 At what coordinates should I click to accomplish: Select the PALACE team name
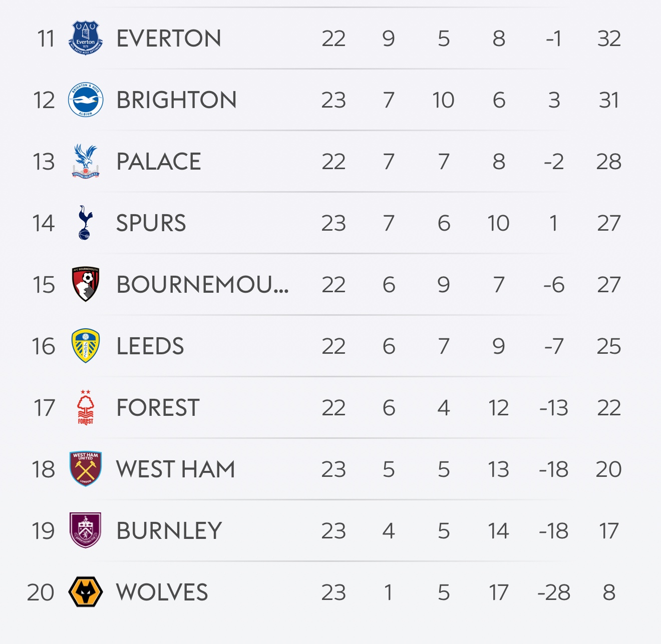pos(158,162)
